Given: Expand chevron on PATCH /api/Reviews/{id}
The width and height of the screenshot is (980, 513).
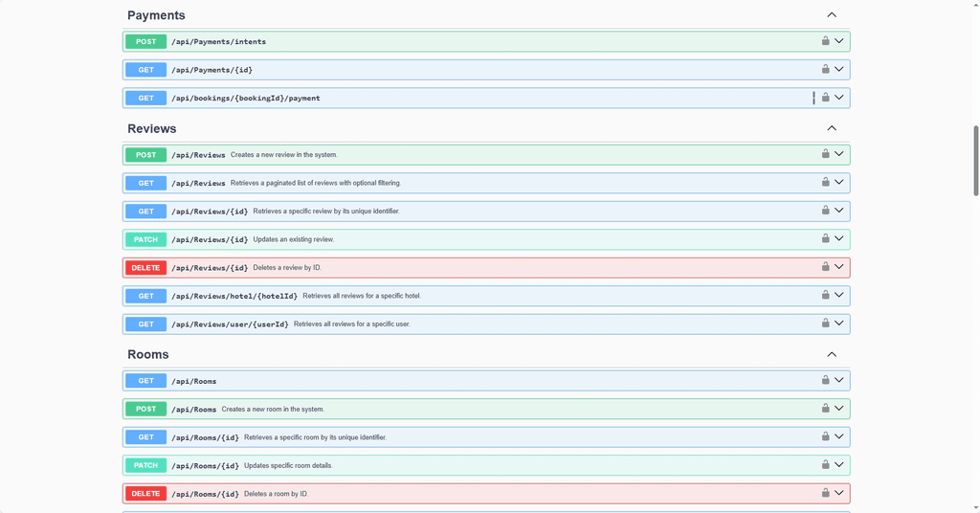Looking at the screenshot, I should [839, 238].
